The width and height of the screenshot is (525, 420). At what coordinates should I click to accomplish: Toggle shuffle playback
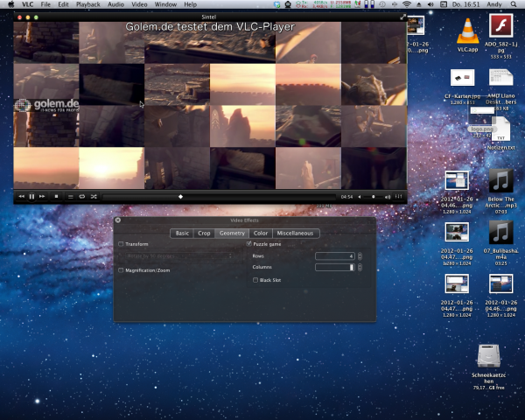click(x=94, y=197)
